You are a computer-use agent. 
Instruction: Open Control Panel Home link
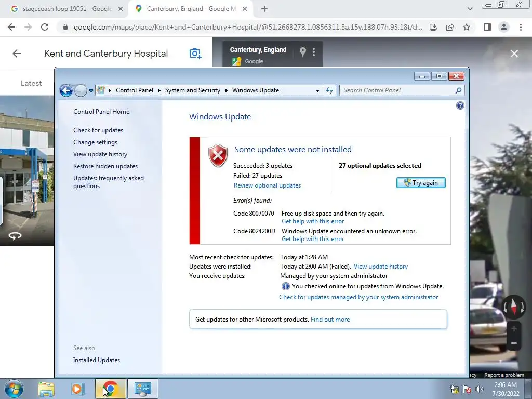coord(101,112)
